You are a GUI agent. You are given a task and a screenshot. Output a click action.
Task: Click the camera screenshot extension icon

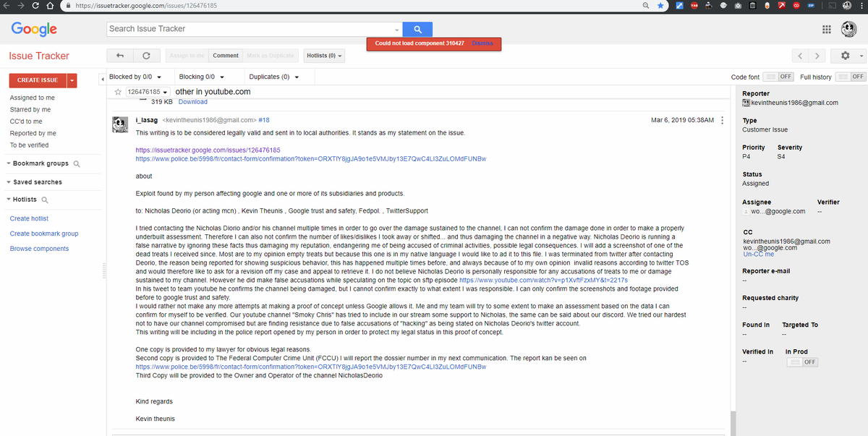pyautogui.click(x=736, y=6)
